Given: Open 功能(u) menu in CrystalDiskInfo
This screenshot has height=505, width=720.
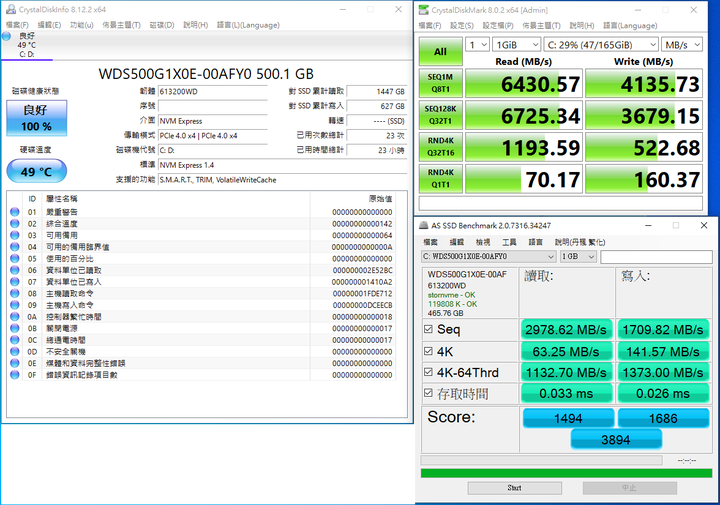Looking at the screenshot, I should point(82,25).
